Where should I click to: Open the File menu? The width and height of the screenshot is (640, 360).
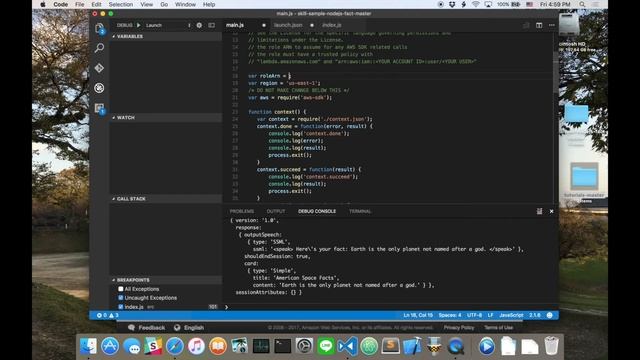(x=79, y=4)
